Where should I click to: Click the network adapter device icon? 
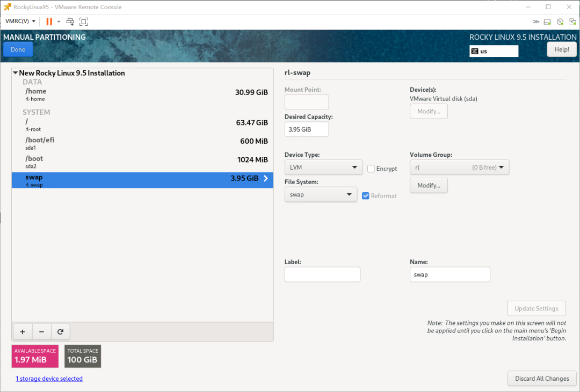pos(572,22)
